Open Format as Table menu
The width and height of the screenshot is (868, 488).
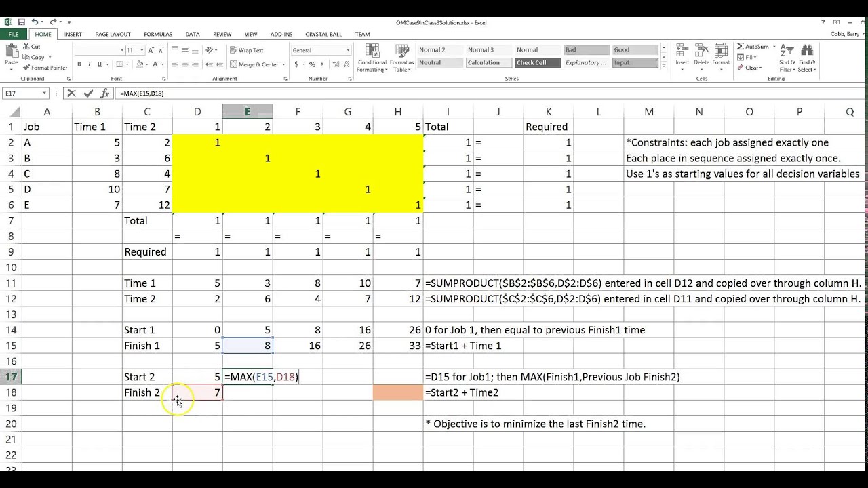pyautogui.click(x=402, y=58)
